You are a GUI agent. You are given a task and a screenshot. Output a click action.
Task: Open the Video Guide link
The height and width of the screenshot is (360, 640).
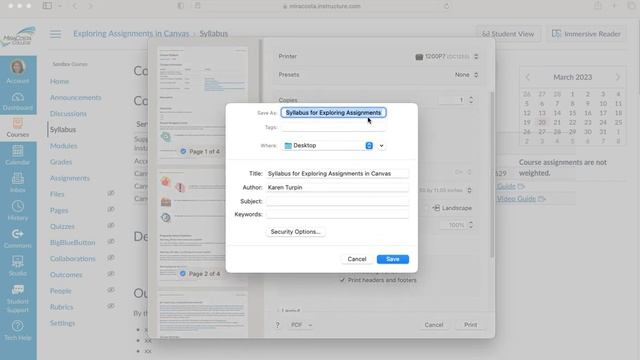[x=516, y=199]
